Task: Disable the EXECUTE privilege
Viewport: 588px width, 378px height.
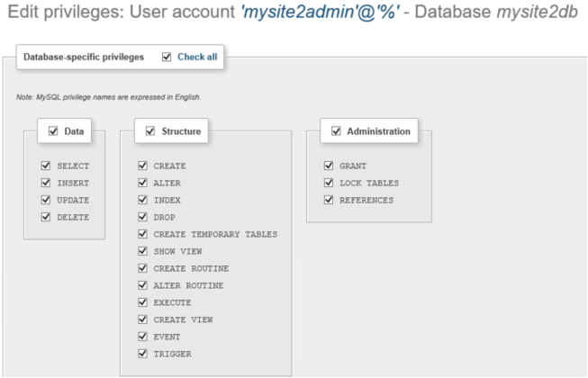Action: [x=142, y=302]
